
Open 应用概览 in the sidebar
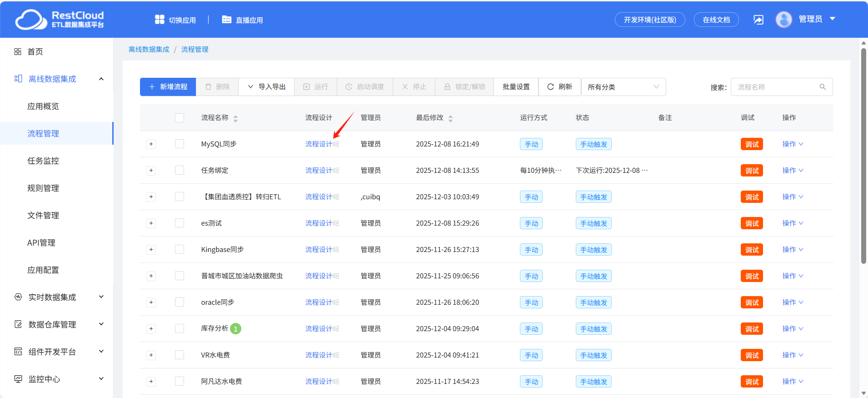[43, 106]
